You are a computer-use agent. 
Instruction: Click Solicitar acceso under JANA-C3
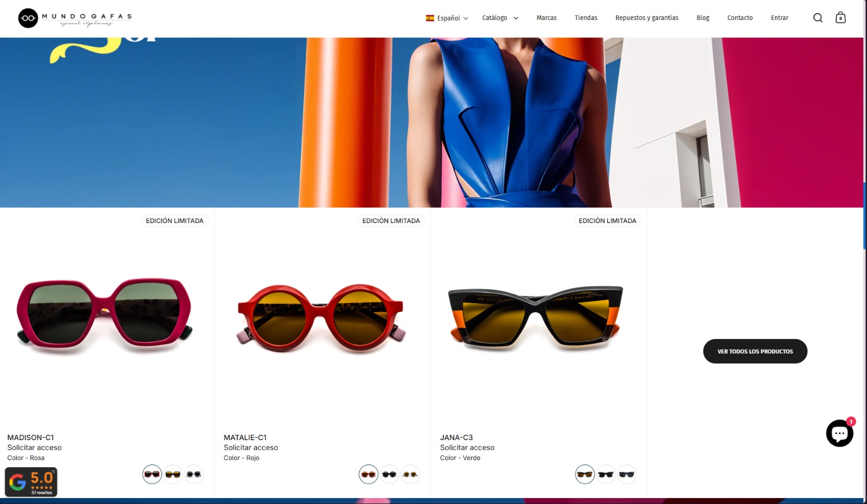467,448
